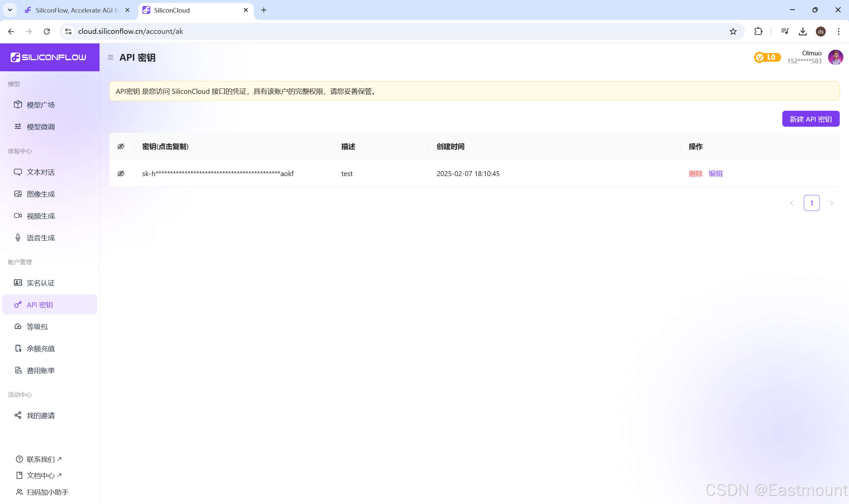Viewport: 849px width, 504px height.
Task: Open 余额充值 recharge page
Action: point(40,348)
